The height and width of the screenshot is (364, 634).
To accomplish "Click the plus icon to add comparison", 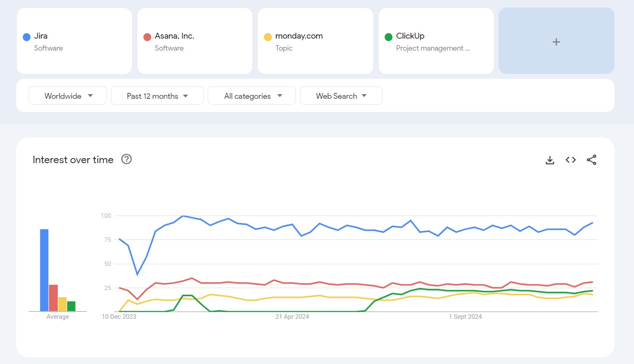I will tap(556, 42).
